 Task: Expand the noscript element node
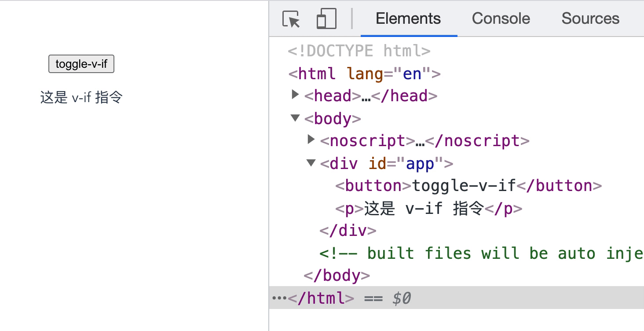(311, 140)
